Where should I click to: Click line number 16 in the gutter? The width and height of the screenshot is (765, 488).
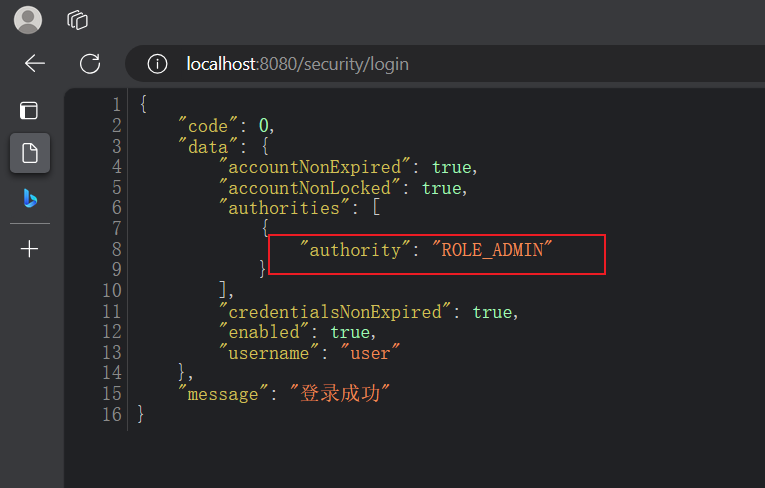pyautogui.click(x=111, y=414)
